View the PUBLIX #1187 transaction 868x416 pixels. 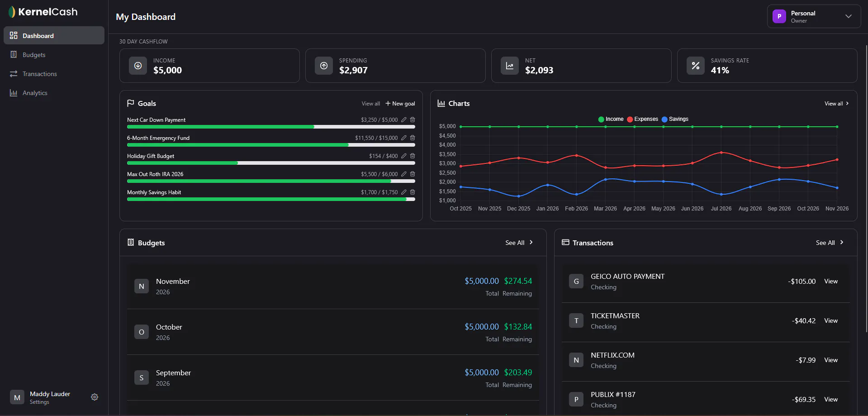click(831, 399)
